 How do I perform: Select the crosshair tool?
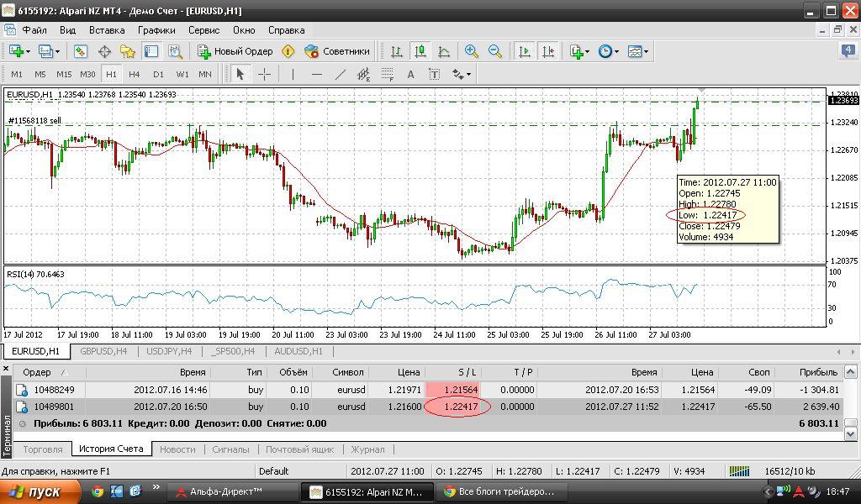264,74
